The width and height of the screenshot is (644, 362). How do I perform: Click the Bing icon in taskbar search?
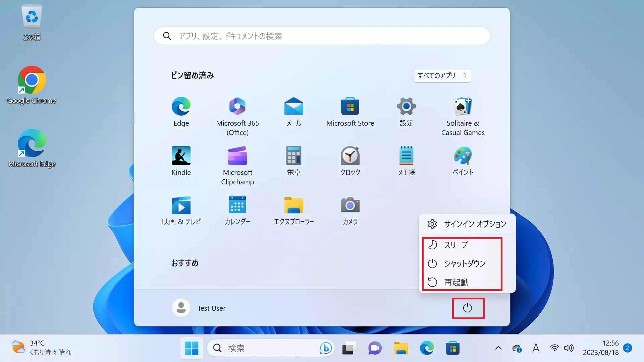click(x=325, y=348)
